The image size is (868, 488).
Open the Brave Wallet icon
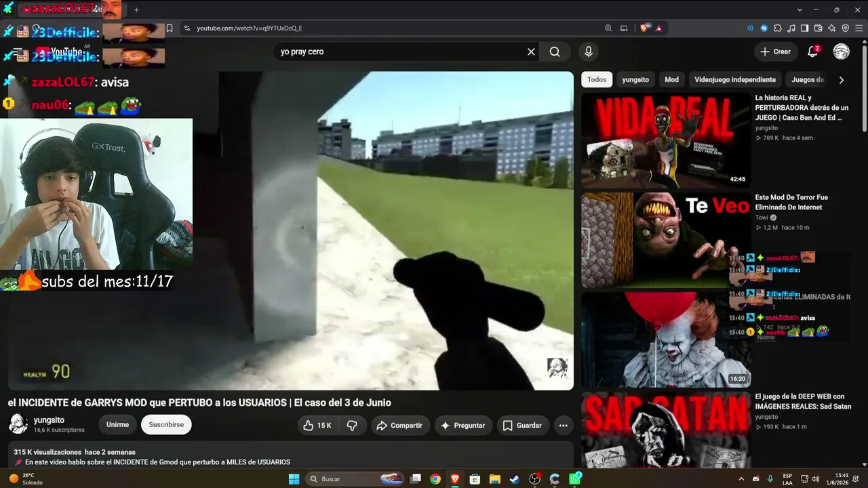click(x=818, y=28)
